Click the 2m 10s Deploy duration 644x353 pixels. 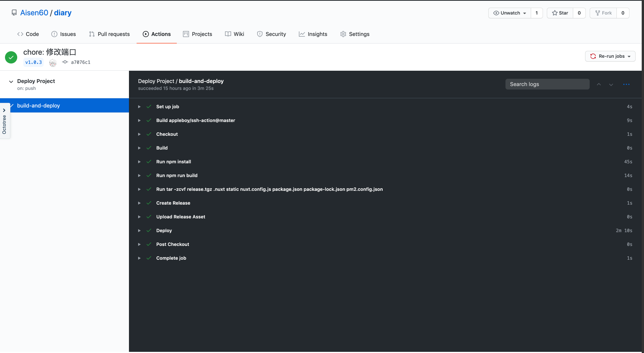point(624,231)
